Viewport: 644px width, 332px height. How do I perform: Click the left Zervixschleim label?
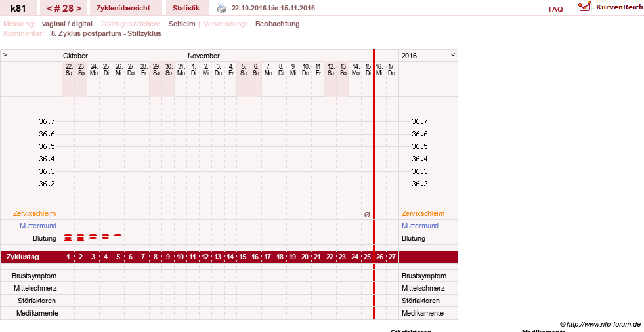tap(35, 213)
